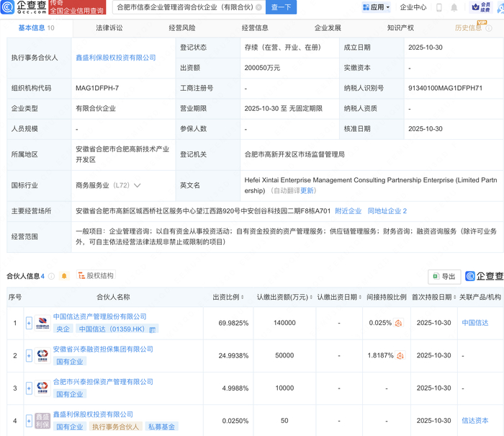Open the notification bell in the top bar
This screenshot has height=436, width=504.
click(x=455, y=7)
